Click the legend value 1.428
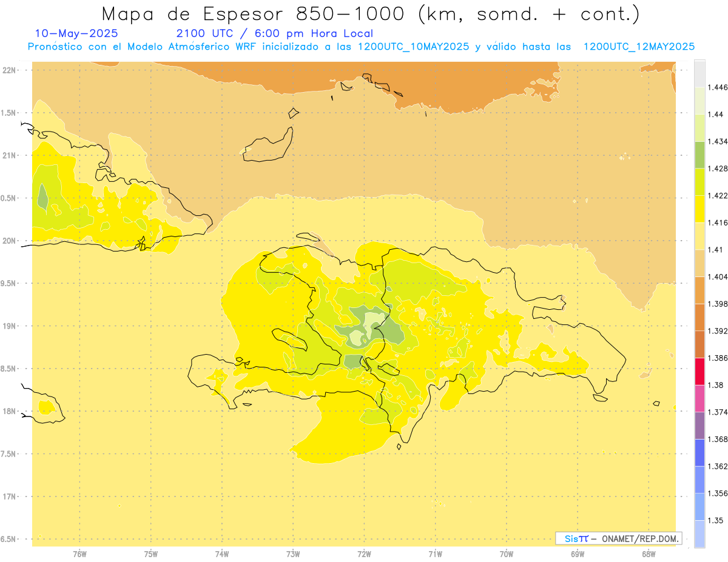 (x=718, y=169)
